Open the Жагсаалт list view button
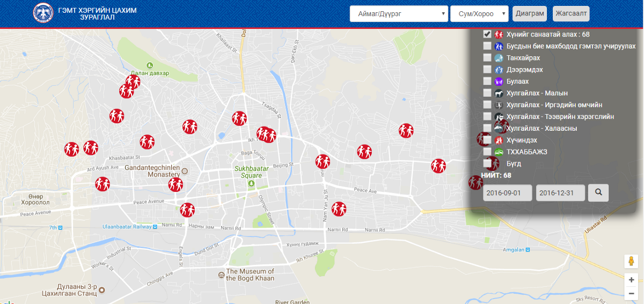The width and height of the screenshot is (644, 304). click(571, 14)
